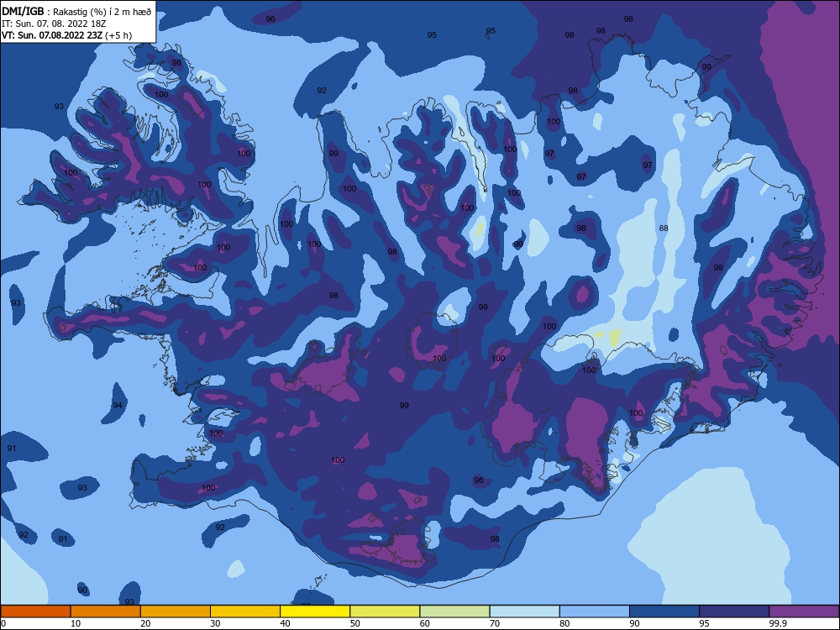Click the sky blue 80–90 legend swatch
This screenshot has width=840, height=630.
coord(595,612)
